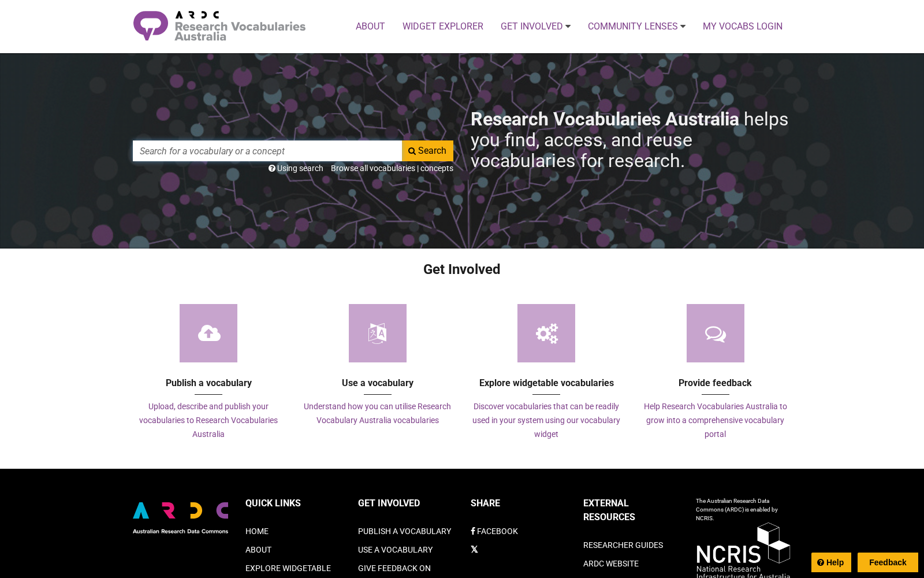The height and width of the screenshot is (578, 924).
Task: Open footer Publish a Vocabulary link
Action: pos(404,531)
